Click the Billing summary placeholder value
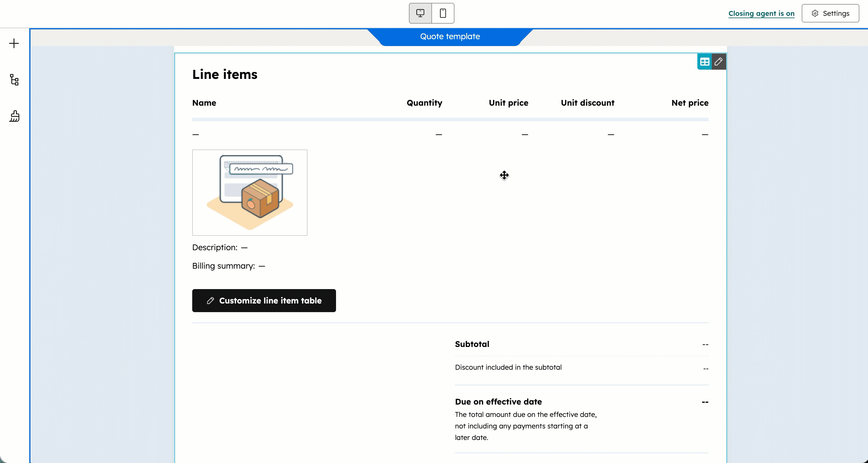This screenshot has width=868, height=463. (262, 266)
